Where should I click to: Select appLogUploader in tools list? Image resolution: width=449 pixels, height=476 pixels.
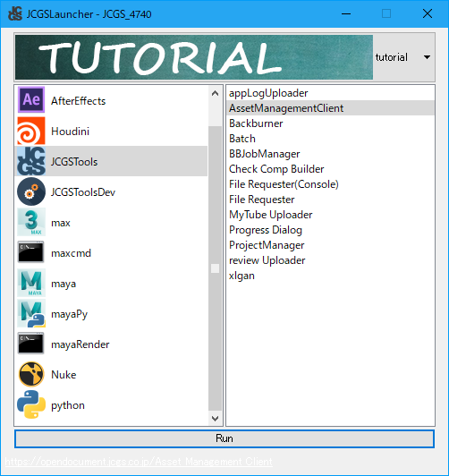tap(330, 93)
